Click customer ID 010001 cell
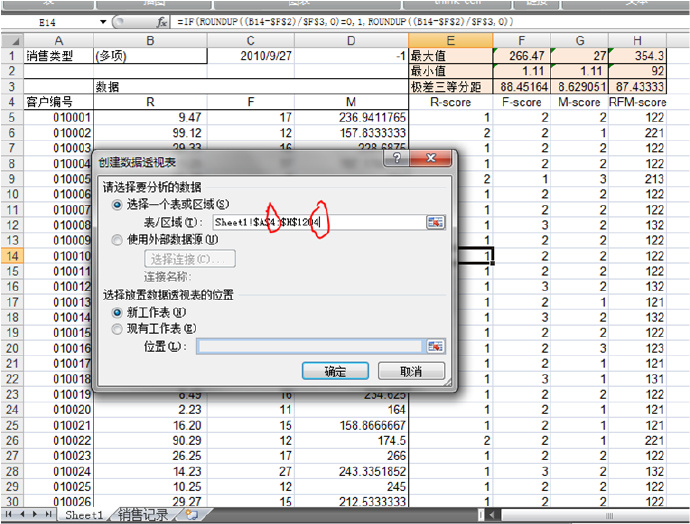Viewport: 690px width, 524px height. coord(58,117)
